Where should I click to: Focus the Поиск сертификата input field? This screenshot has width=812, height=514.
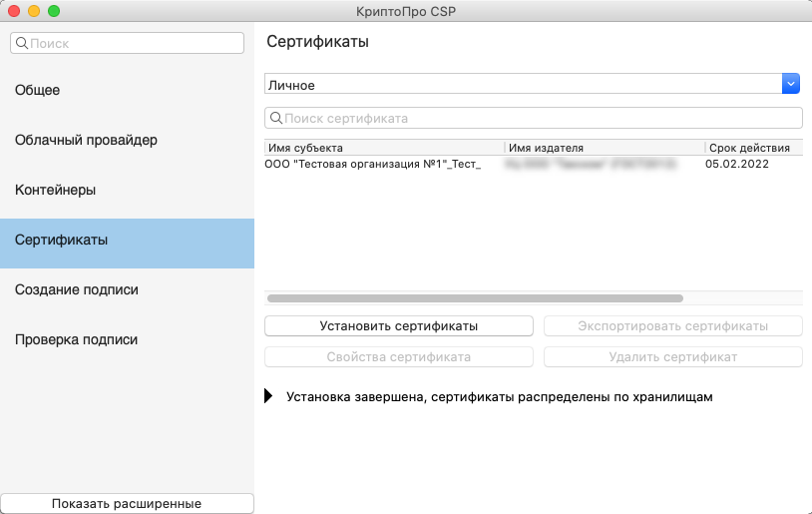(x=539, y=119)
